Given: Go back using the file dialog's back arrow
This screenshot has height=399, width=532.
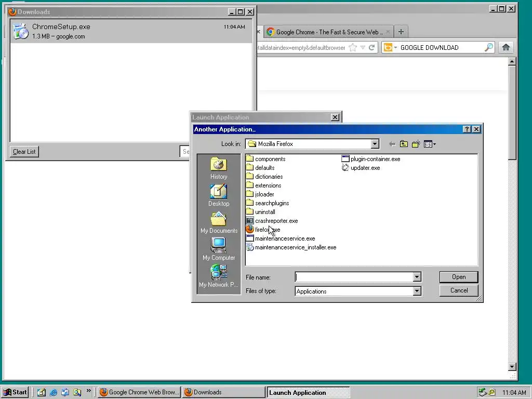Looking at the screenshot, I should coord(392,144).
